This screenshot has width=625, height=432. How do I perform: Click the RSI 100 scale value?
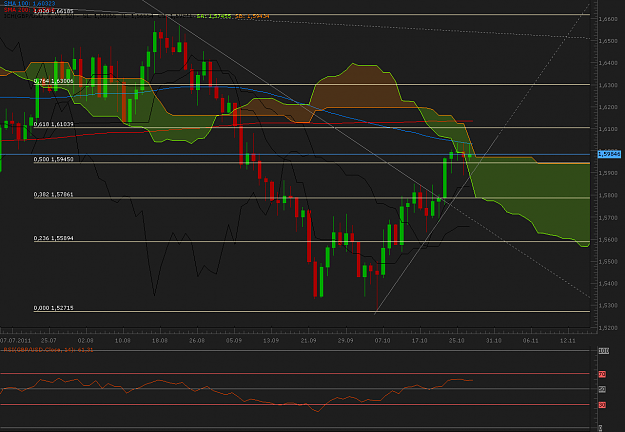tap(603, 351)
